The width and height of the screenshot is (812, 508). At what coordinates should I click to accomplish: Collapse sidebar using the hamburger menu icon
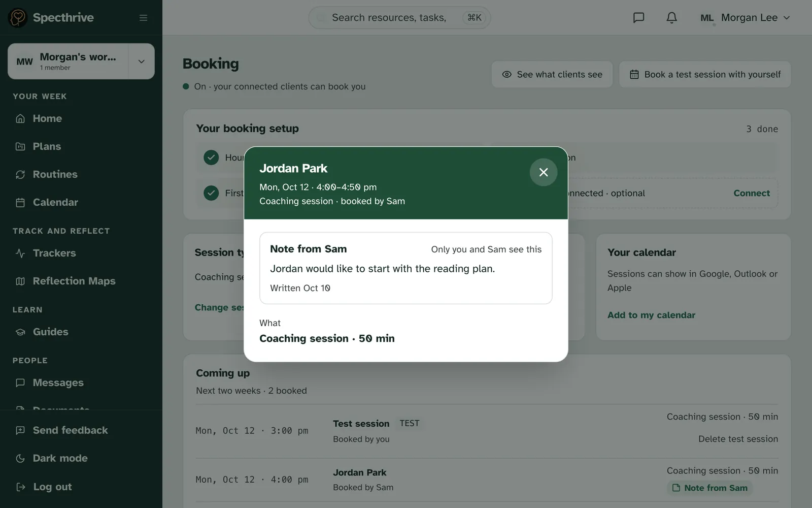pyautogui.click(x=144, y=18)
